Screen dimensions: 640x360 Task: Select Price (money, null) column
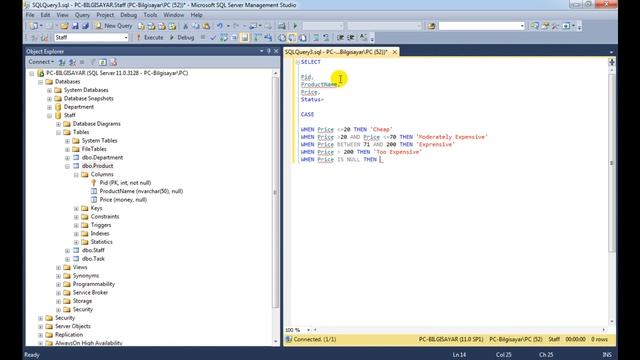pos(123,200)
